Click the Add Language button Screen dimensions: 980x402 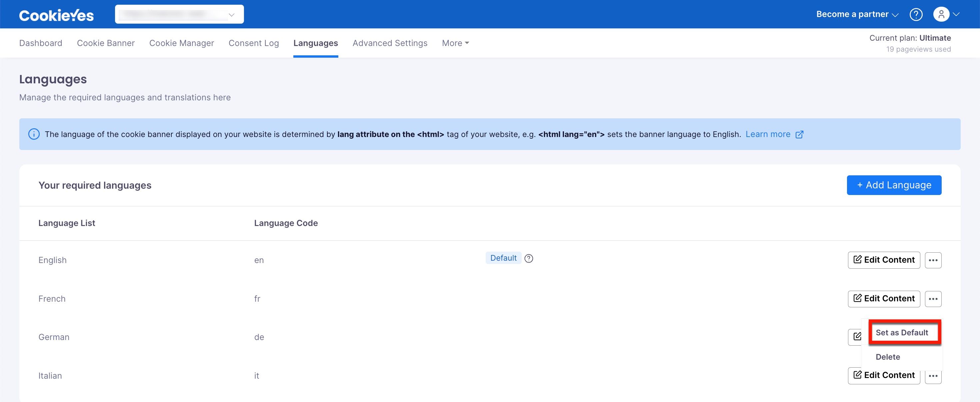pyautogui.click(x=894, y=185)
